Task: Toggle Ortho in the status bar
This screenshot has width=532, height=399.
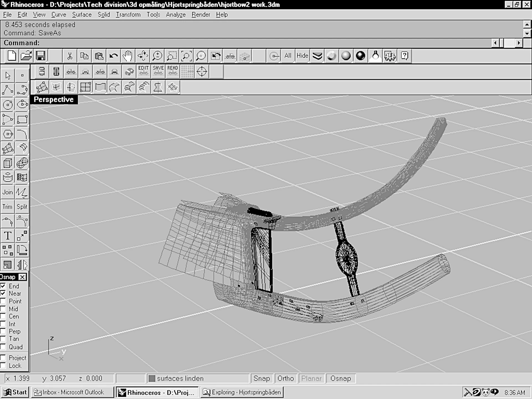Action: (x=286, y=379)
